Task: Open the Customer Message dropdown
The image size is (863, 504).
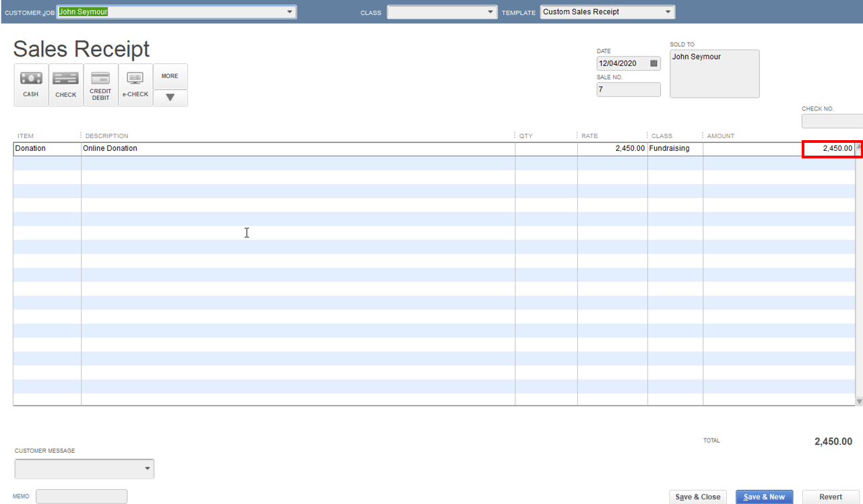Action: [84, 468]
